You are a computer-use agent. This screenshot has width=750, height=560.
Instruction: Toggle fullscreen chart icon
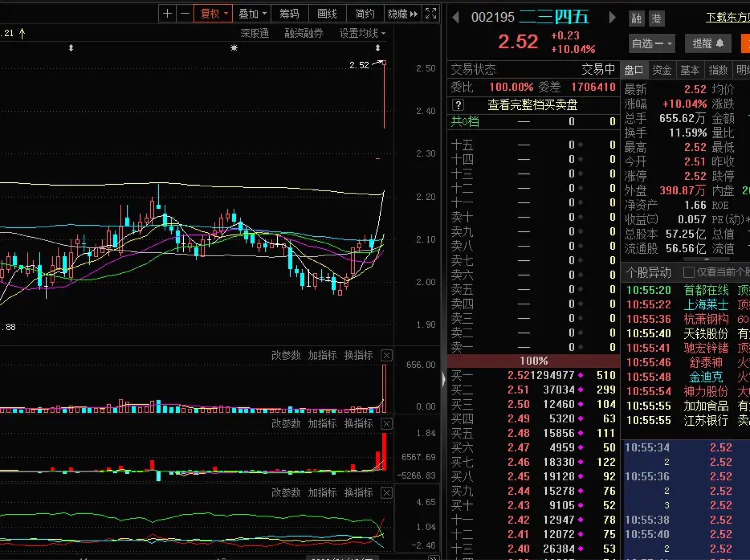tap(430, 14)
